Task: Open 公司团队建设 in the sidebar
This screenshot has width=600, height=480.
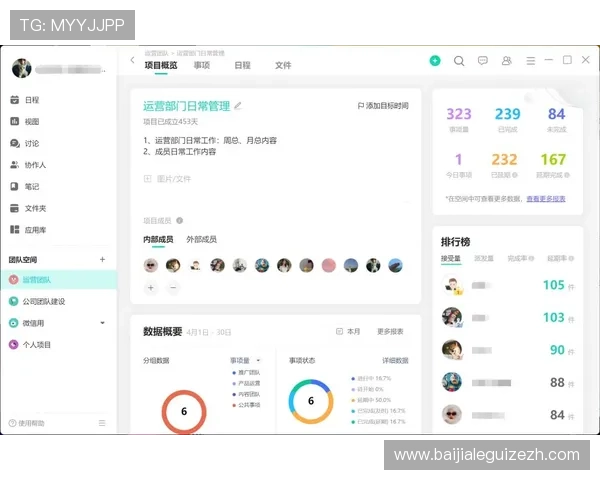Action: click(x=45, y=301)
